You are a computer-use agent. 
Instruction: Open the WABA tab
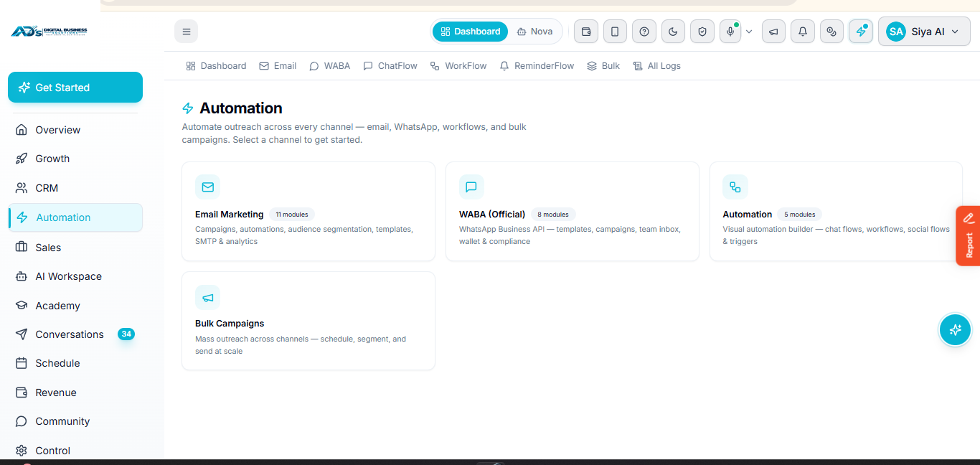(x=330, y=66)
